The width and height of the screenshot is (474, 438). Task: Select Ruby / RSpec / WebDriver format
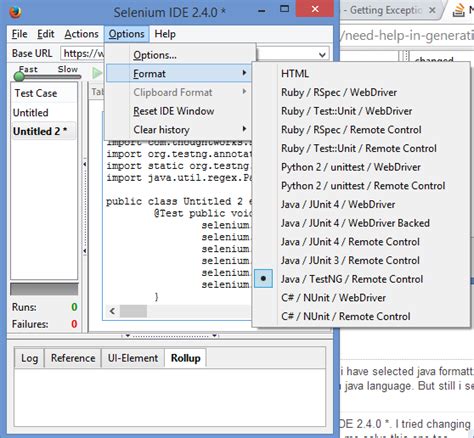tap(361, 92)
